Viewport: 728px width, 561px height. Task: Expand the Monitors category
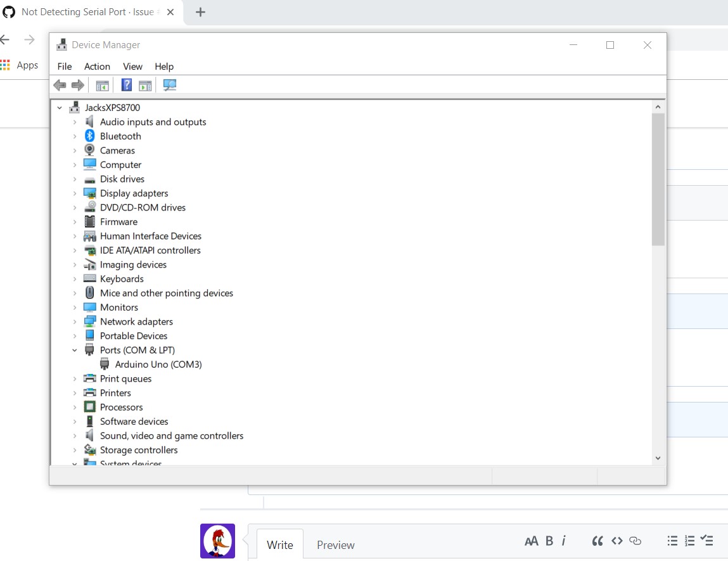75,307
